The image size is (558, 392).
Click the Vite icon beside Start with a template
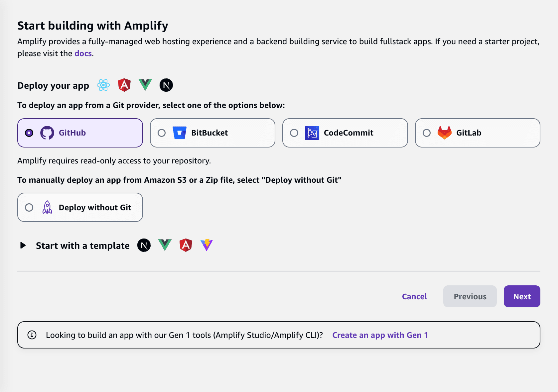point(207,245)
